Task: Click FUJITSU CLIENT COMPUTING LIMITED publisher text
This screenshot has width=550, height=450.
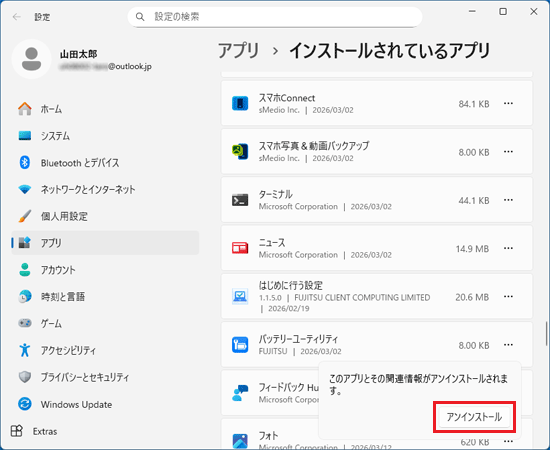Action: [362, 297]
